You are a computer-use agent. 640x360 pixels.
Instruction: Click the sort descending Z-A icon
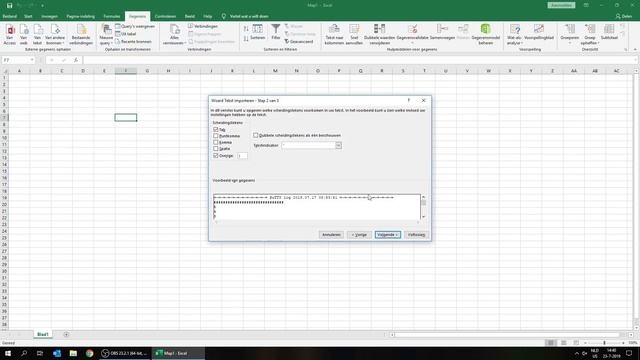click(246, 38)
